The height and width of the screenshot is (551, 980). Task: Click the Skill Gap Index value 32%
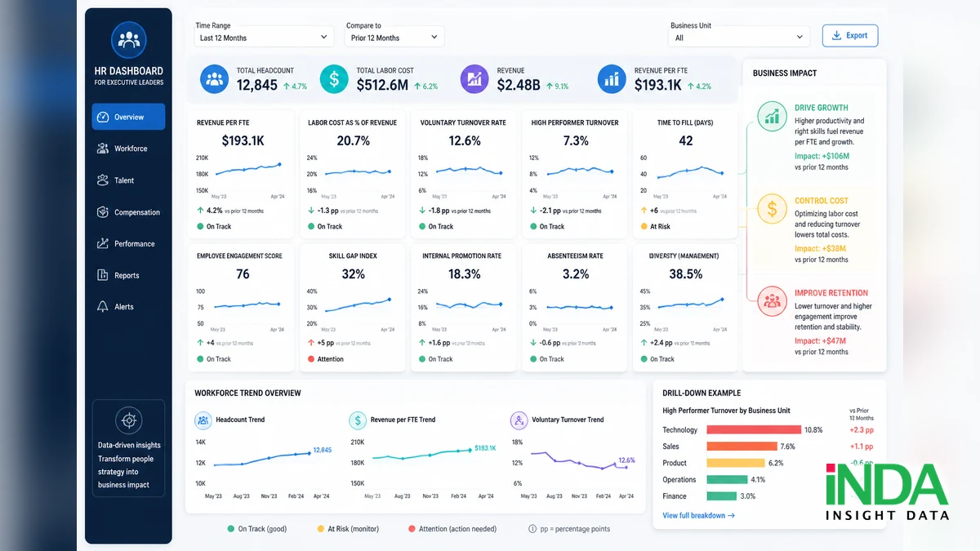click(x=353, y=273)
